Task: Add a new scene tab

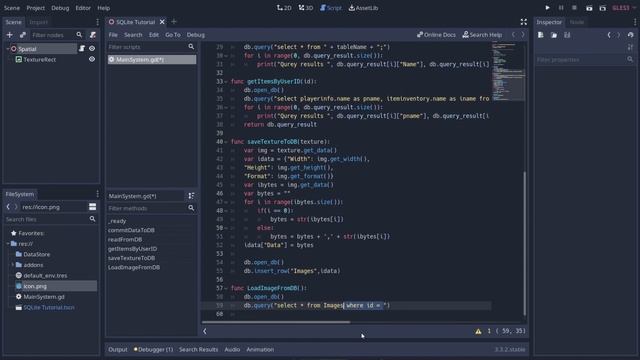Action: click(174, 22)
